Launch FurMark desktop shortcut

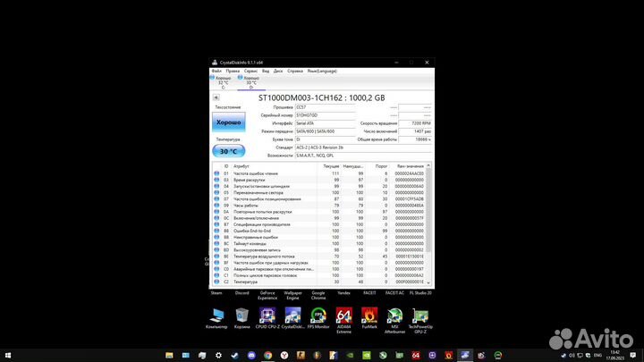tap(369, 318)
